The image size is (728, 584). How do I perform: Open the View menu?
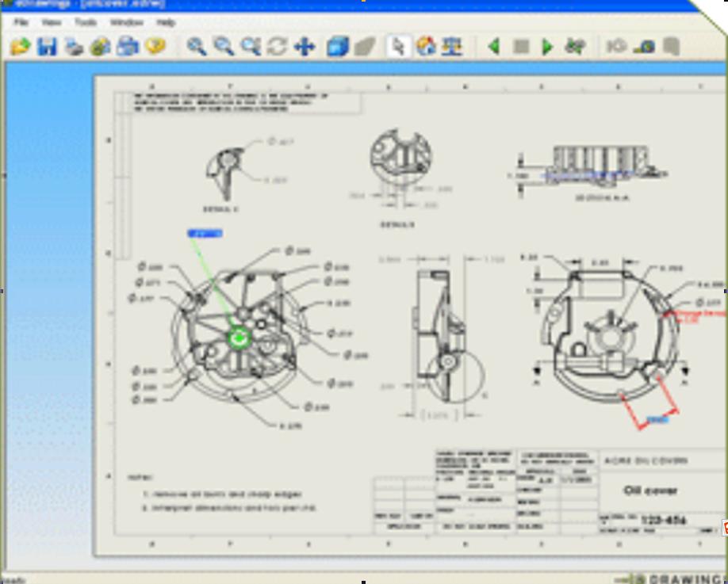point(51,22)
